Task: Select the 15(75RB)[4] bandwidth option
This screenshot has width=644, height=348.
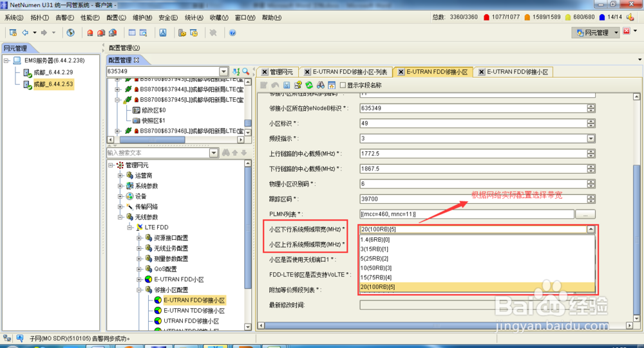Action: click(477, 277)
